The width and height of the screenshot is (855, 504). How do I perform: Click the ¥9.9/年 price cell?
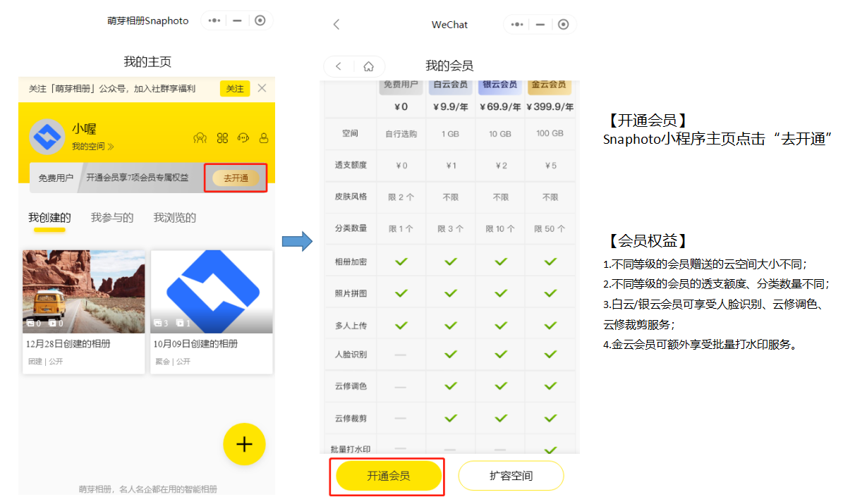click(450, 107)
